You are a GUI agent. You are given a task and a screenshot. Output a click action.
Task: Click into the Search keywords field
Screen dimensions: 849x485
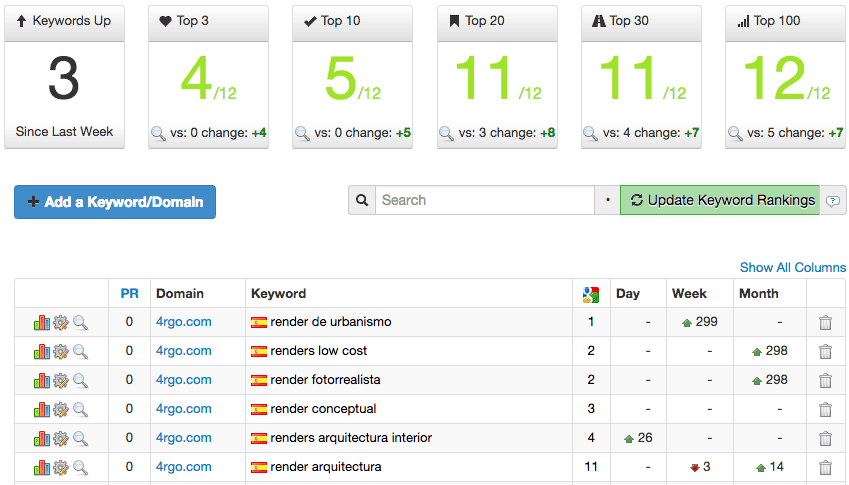click(485, 200)
